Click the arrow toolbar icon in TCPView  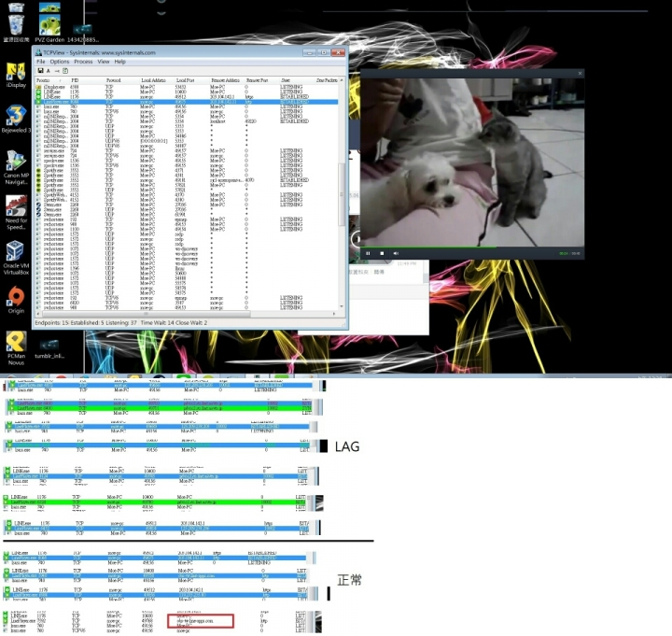coord(57,71)
